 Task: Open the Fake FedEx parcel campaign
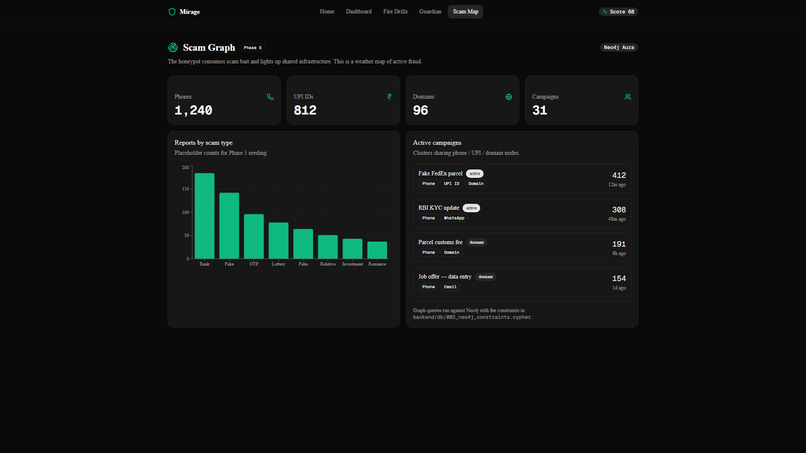(522, 178)
